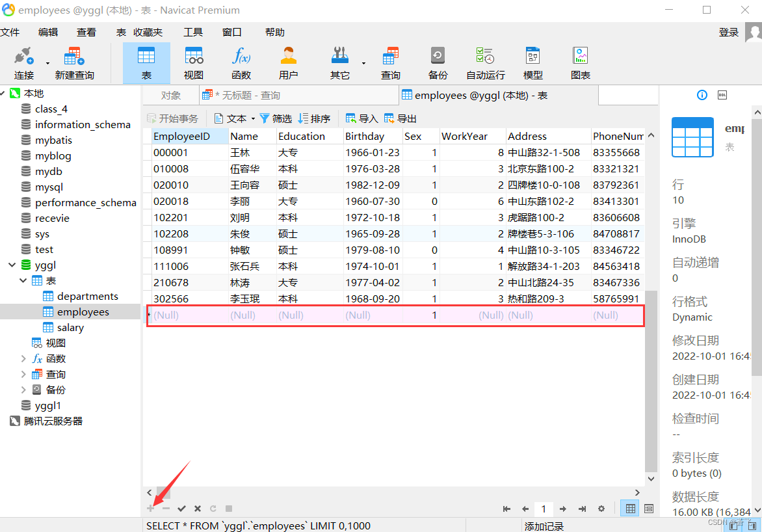Open the 备份 (Backup) icon

437,62
